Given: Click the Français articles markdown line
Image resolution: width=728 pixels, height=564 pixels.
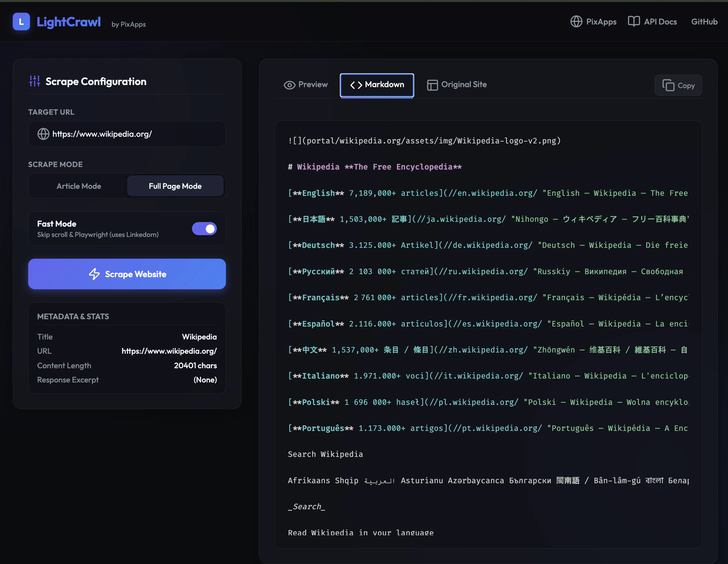Looking at the screenshot, I should (488, 297).
